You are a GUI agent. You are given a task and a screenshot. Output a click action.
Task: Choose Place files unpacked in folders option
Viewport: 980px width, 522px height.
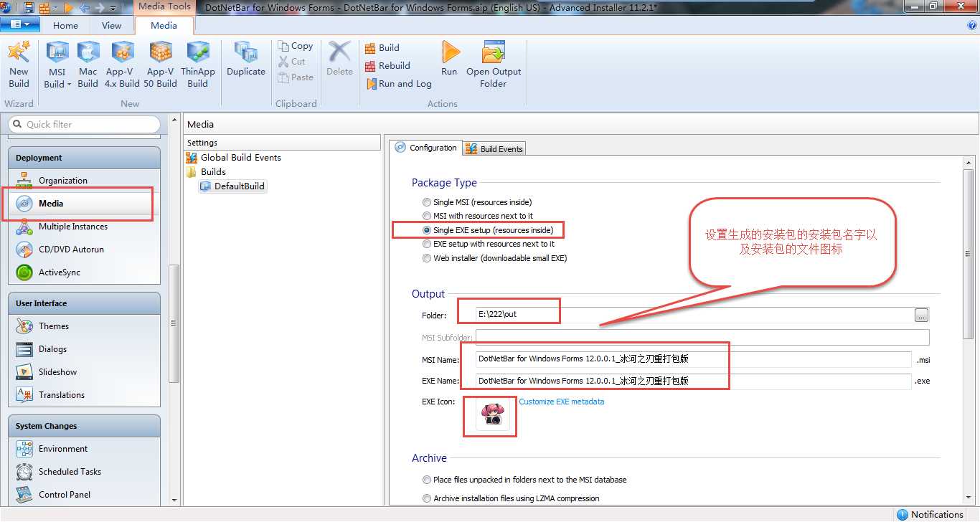524,480
